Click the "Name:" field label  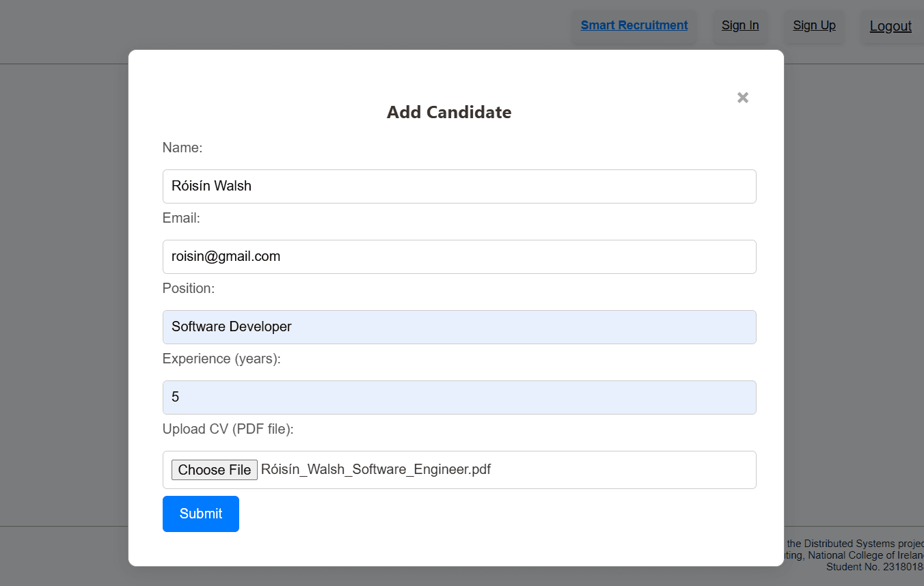[x=182, y=148]
